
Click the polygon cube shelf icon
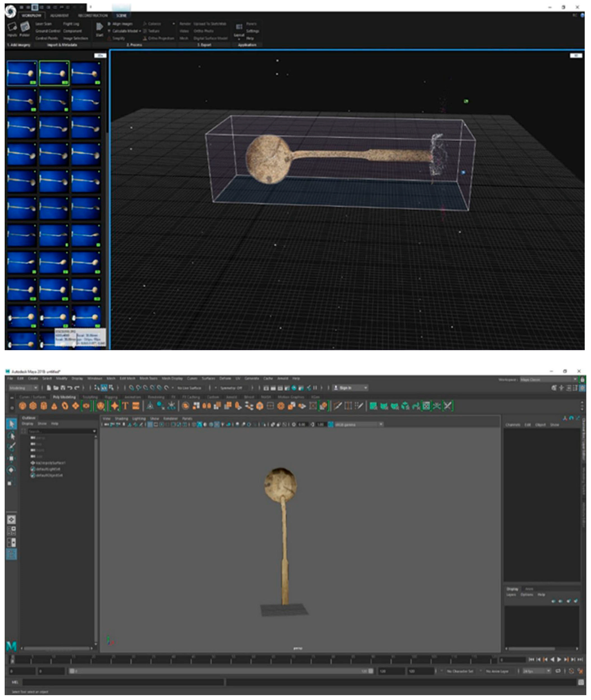33,406
